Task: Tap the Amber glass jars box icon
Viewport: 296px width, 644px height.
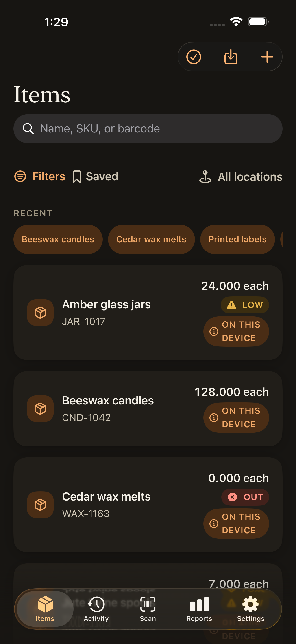Action: [40, 313]
